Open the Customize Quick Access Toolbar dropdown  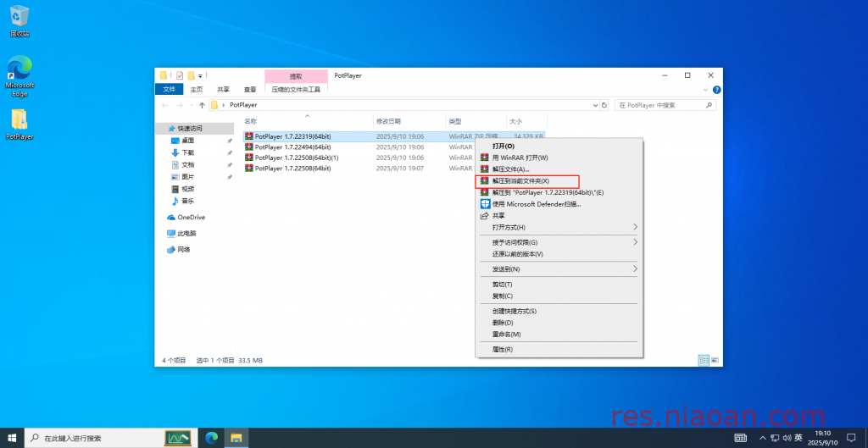click(x=200, y=75)
